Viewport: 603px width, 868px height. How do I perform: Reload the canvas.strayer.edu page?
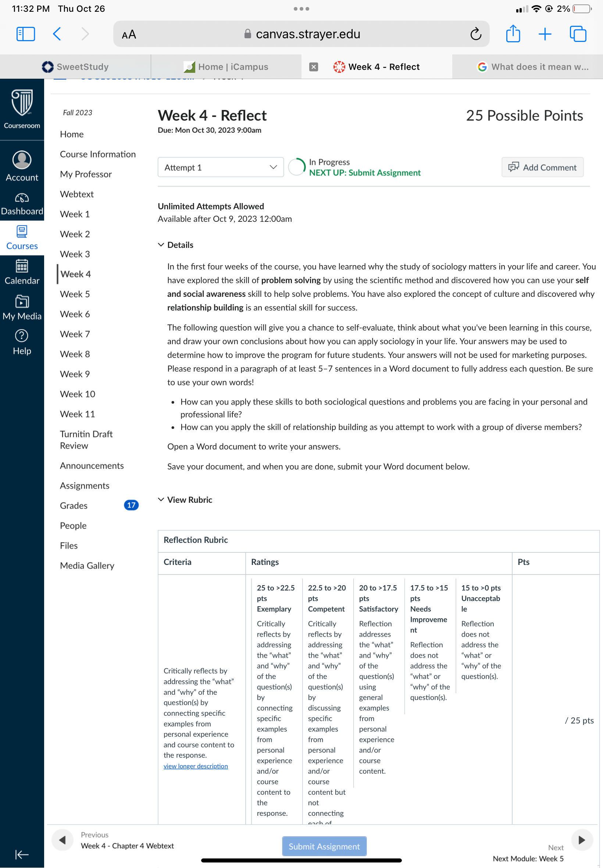[476, 34]
